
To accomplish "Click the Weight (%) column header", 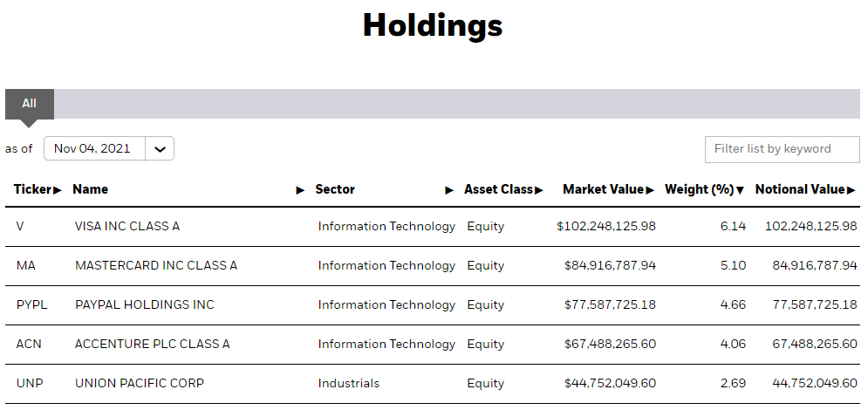I will click(x=699, y=189).
